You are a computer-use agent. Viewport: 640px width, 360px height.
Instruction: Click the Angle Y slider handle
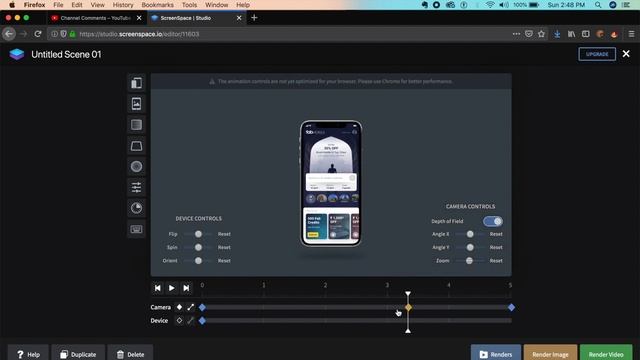tap(470, 247)
